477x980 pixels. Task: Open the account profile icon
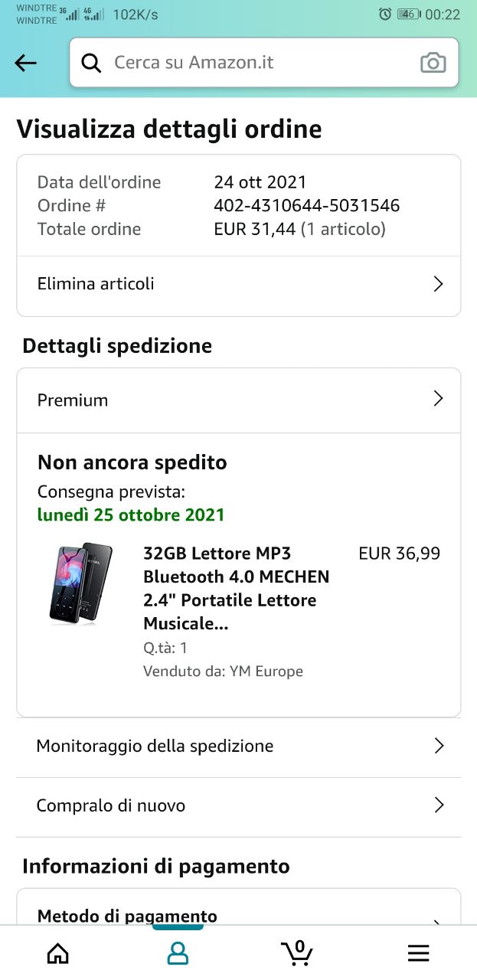178,953
